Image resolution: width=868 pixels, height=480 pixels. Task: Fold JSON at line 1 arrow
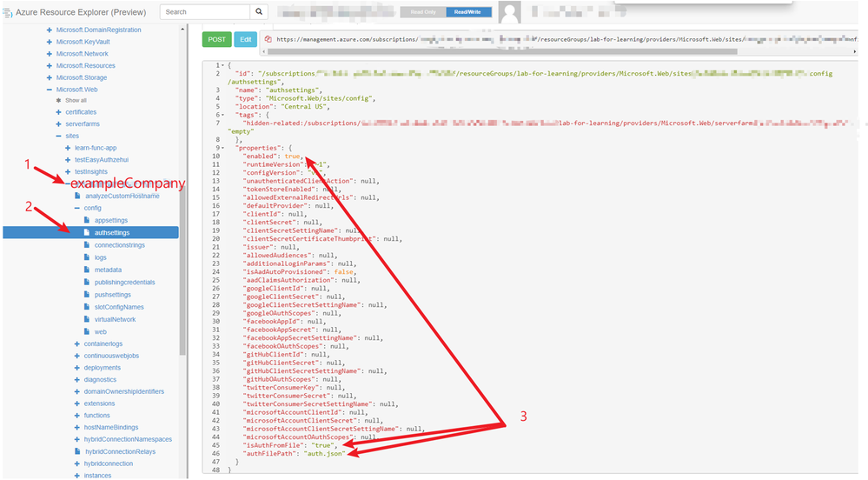(x=222, y=65)
